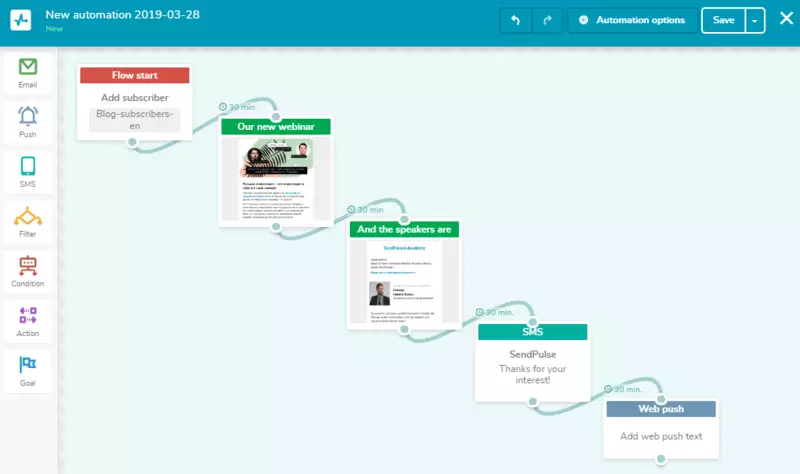Select the Filter element
Screen dimensions: 800x474
28,222
